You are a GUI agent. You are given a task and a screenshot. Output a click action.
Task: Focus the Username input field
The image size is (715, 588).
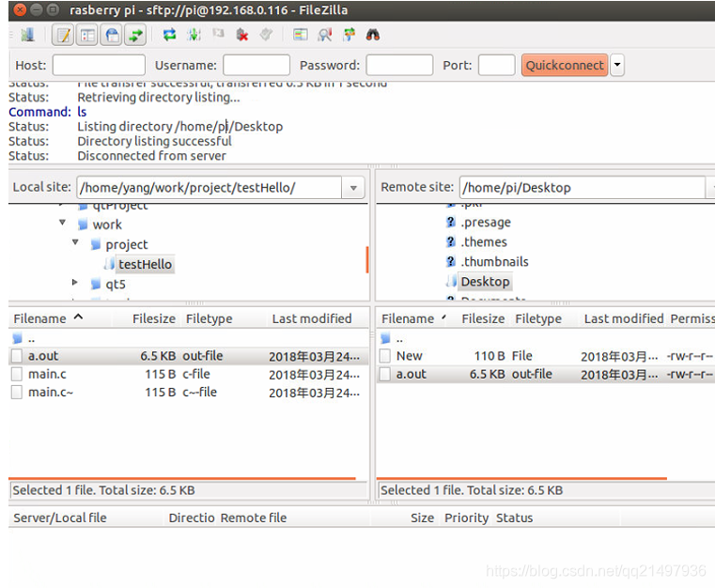coord(256,65)
